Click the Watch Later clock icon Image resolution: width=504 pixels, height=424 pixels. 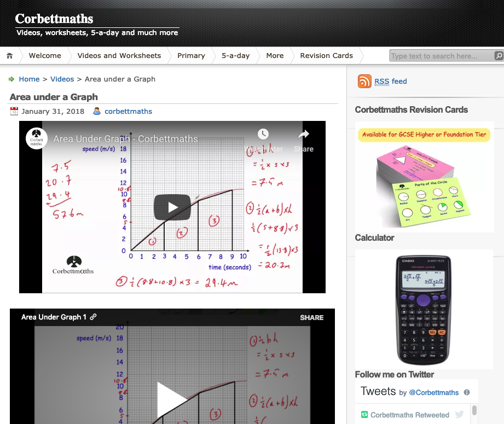(x=263, y=135)
